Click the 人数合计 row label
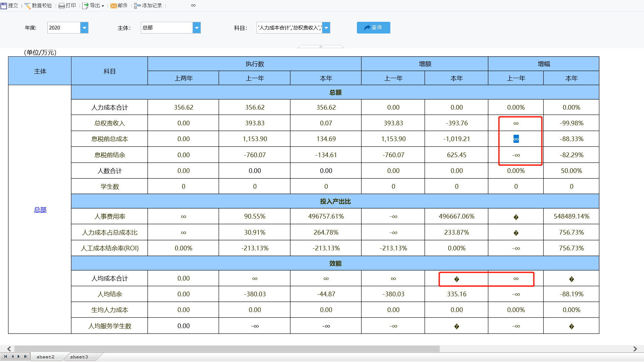644x362 pixels. [x=110, y=171]
